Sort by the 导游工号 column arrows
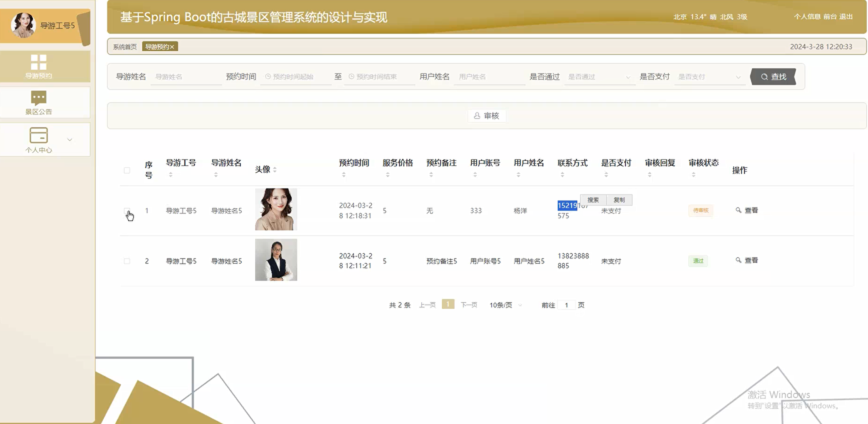Image resolution: width=868 pixels, height=424 pixels. [x=171, y=174]
